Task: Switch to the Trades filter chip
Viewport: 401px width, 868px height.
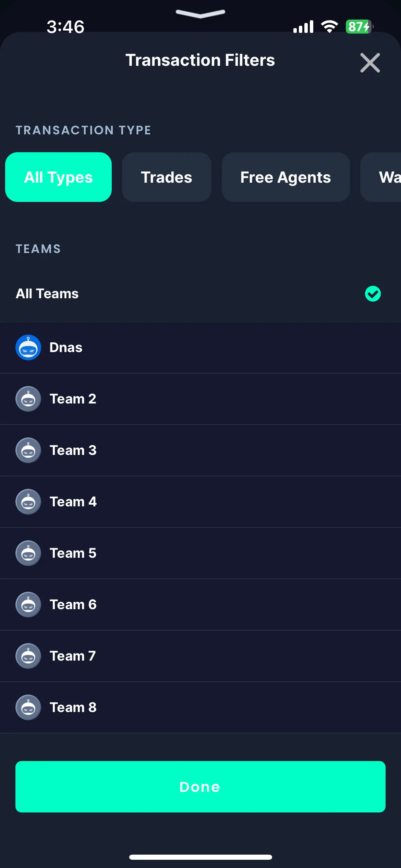Action: click(x=167, y=177)
